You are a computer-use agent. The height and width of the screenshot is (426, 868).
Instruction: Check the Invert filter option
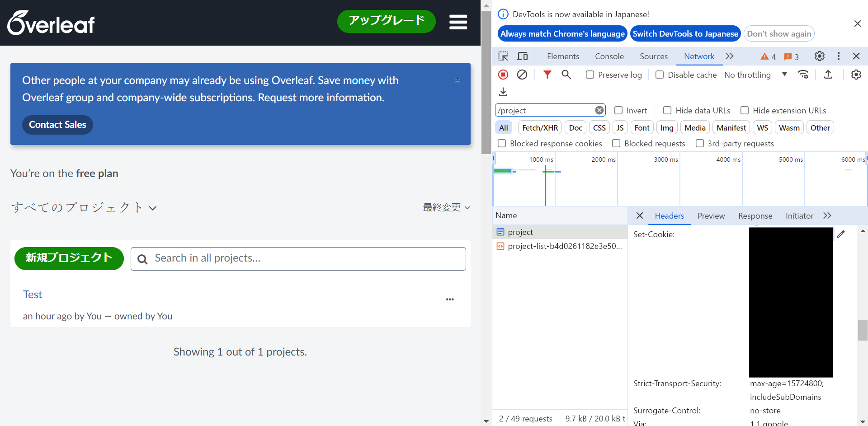618,110
